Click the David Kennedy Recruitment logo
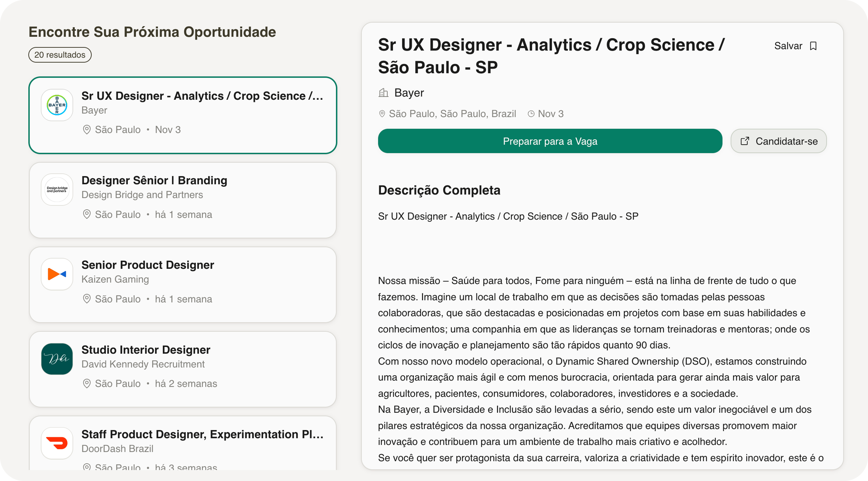The image size is (868, 481). click(57, 359)
